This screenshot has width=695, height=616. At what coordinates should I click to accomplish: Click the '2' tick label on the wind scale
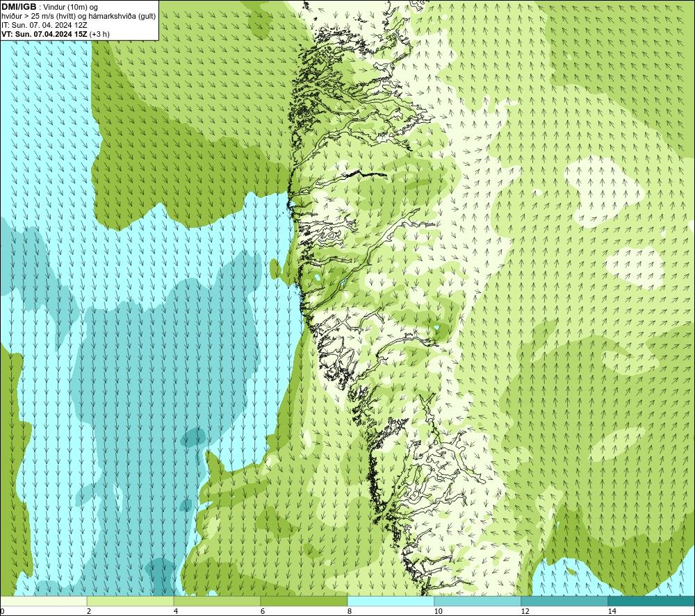(x=89, y=611)
